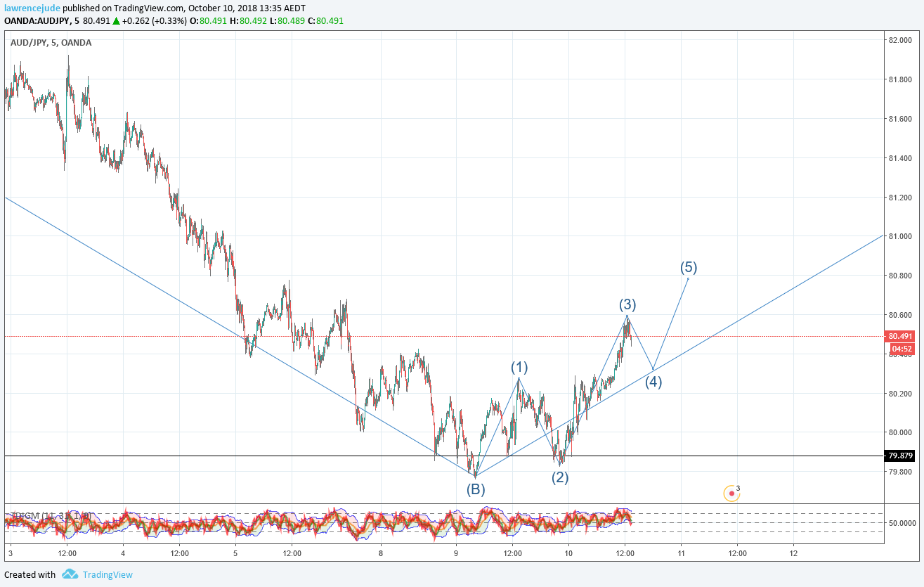Click the 80.000 price axis label
Screen dimensions: 924x587
[902, 433]
